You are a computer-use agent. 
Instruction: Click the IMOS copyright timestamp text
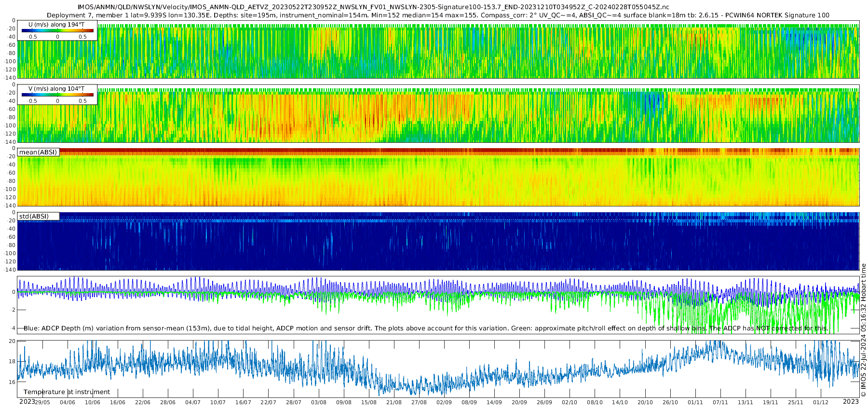pos(863,330)
